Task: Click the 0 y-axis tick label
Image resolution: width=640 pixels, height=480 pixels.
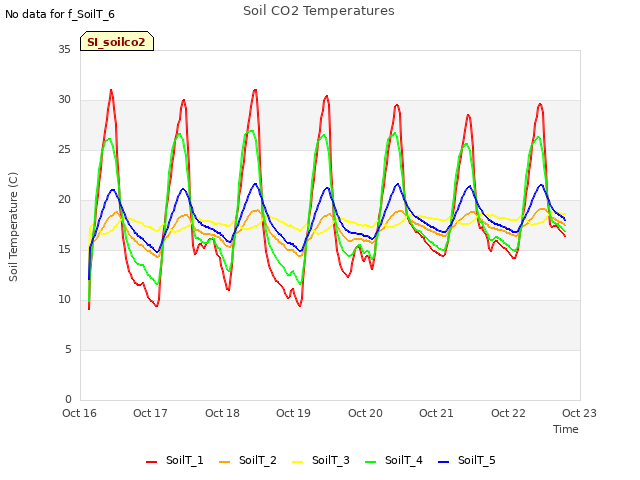Action: (x=68, y=400)
